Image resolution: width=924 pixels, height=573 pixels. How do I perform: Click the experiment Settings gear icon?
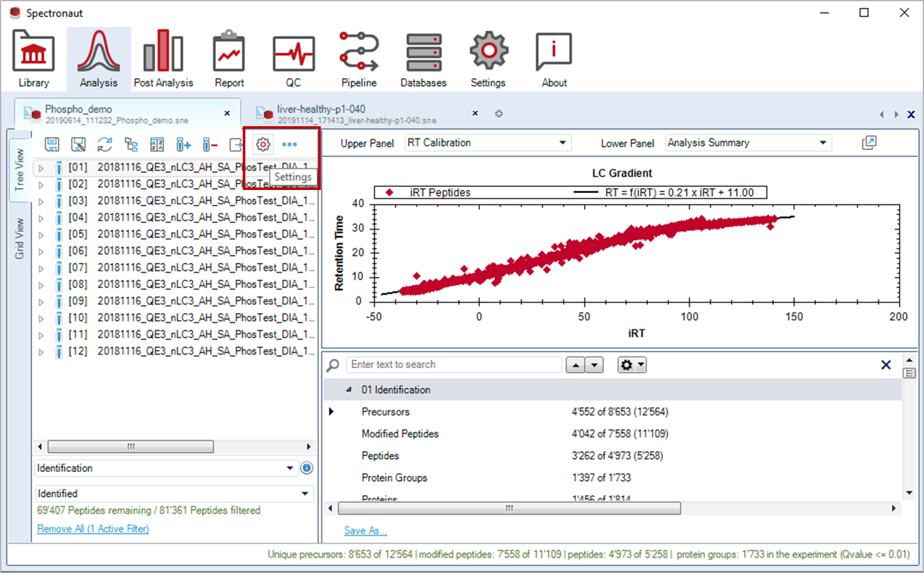[x=263, y=145]
